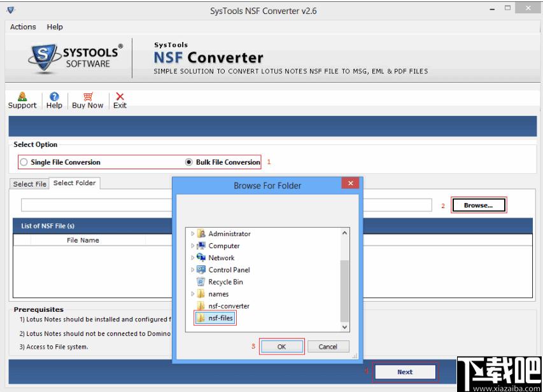Maximize the NSF Converter window
Image resolution: width=543 pixels, height=392 pixels.
[x=508, y=8]
